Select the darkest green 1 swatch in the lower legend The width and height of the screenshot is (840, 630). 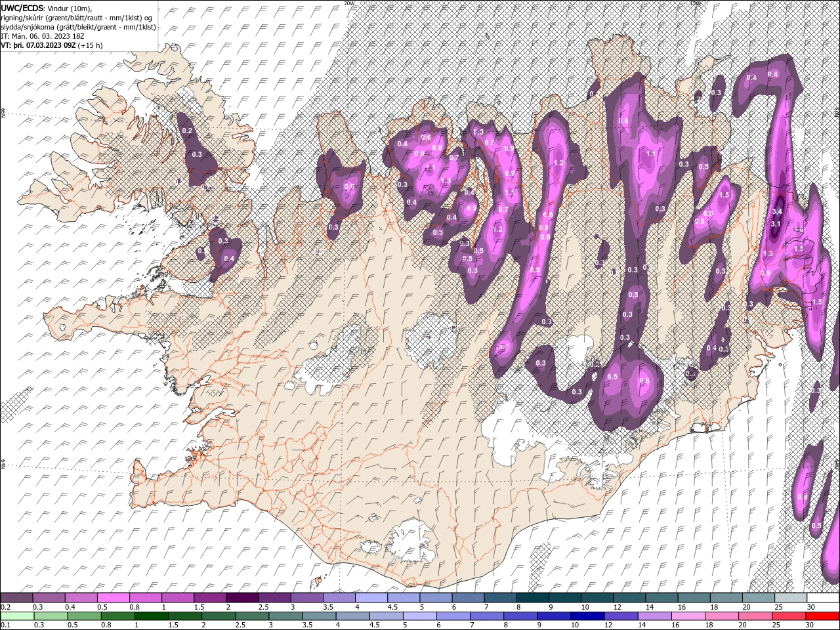click(151, 616)
